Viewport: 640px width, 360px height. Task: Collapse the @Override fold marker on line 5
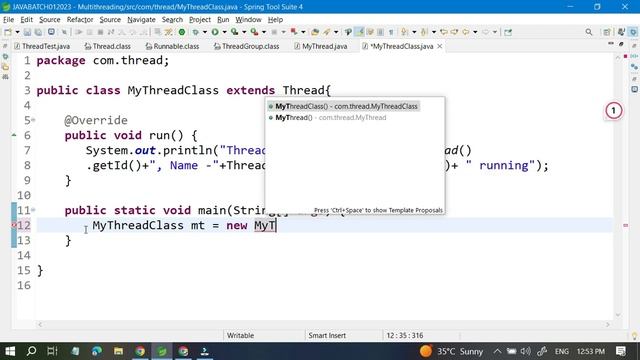[x=33, y=120]
